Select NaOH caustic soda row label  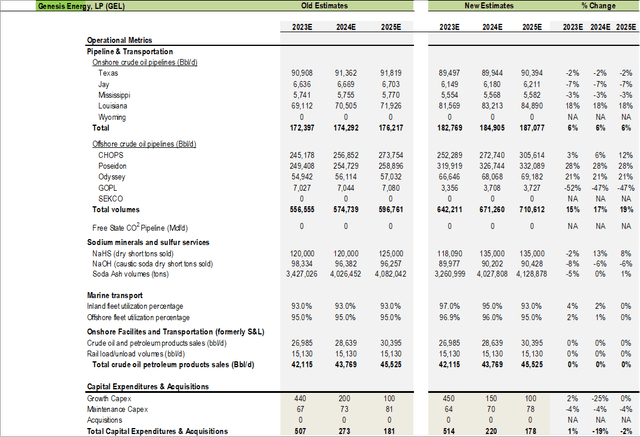pyautogui.click(x=153, y=264)
